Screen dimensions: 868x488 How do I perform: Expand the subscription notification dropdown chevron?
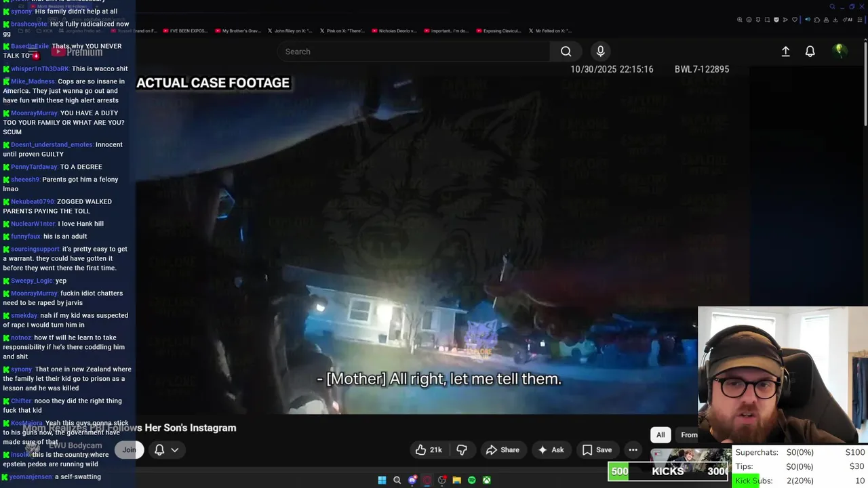174,450
